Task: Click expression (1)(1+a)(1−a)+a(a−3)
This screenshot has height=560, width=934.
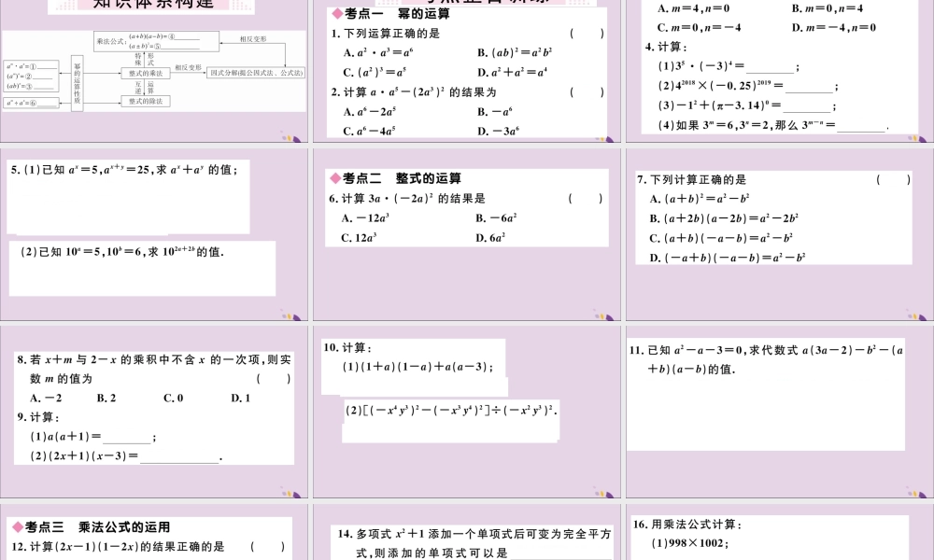Action: tap(417, 367)
